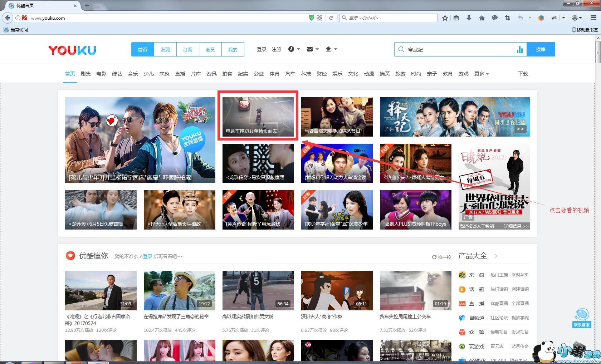Click the 搜库 search button

tap(541, 49)
